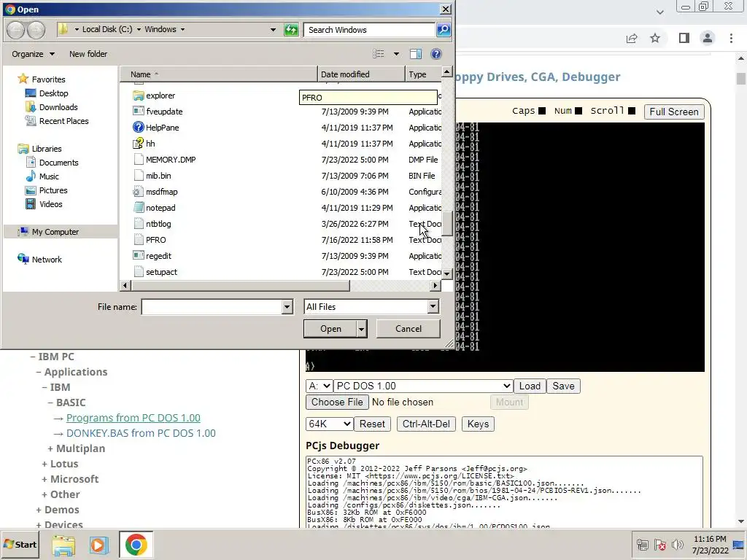The height and width of the screenshot is (560, 747).
Task: Click the Chrome taskbar icon
Action: (x=136, y=545)
